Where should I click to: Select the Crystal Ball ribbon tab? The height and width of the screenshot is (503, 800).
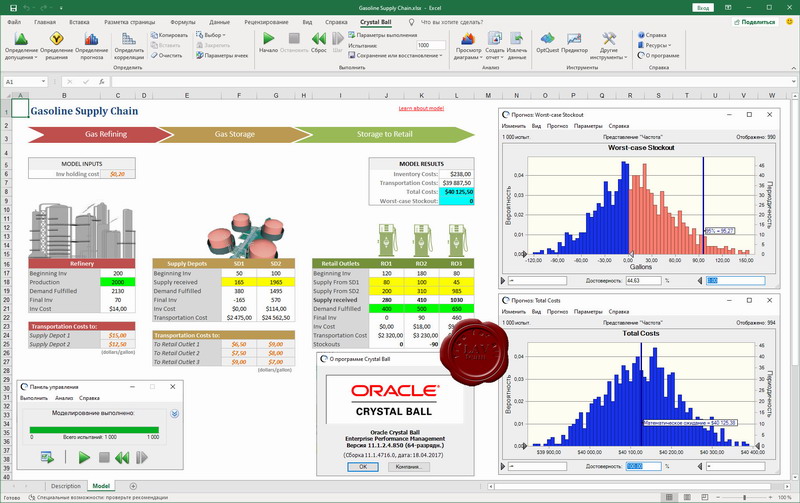376,22
